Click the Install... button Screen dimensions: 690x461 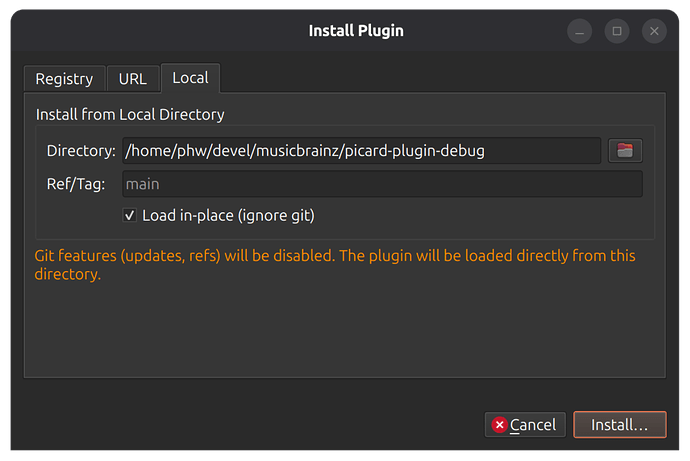tap(620, 425)
